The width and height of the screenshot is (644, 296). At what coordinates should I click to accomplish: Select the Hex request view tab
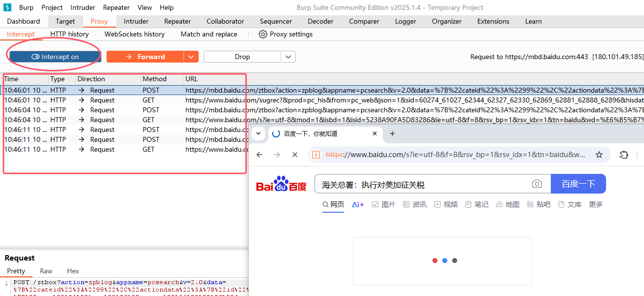[x=73, y=271]
